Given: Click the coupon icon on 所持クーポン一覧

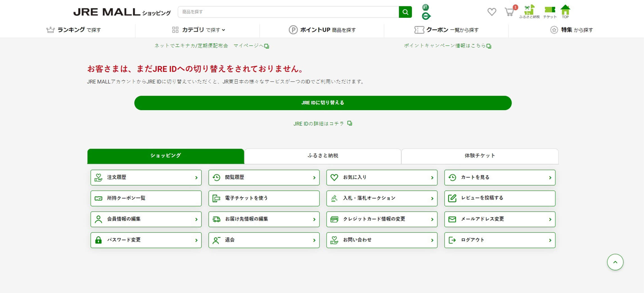Looking at the screenshot, I should pyautogui.click(x=98, y=198).
